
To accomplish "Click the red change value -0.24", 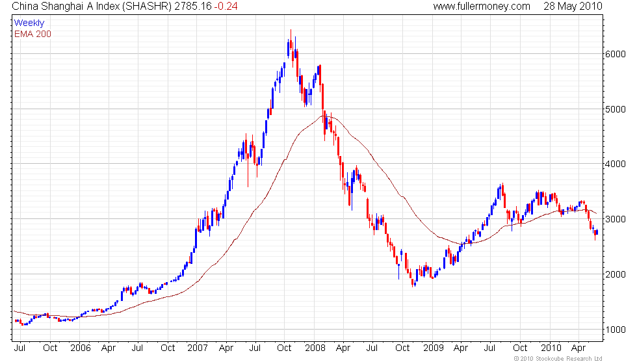I will 226,6.
